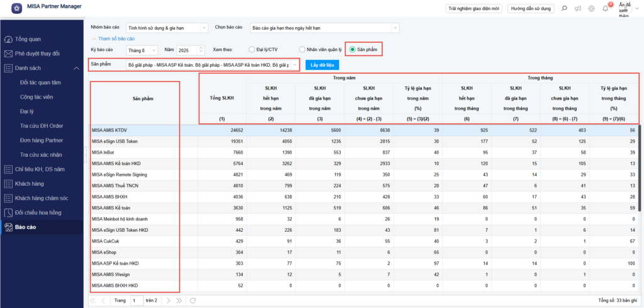
Task: Open the Nhóm báo cáo dropdown
Action: 167,28
